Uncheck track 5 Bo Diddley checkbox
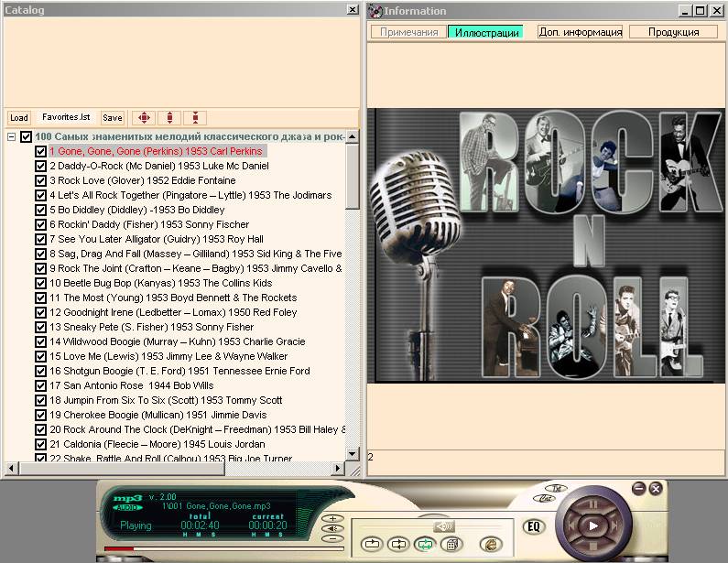The image size is (728, 563). click(x=40, y=210)
